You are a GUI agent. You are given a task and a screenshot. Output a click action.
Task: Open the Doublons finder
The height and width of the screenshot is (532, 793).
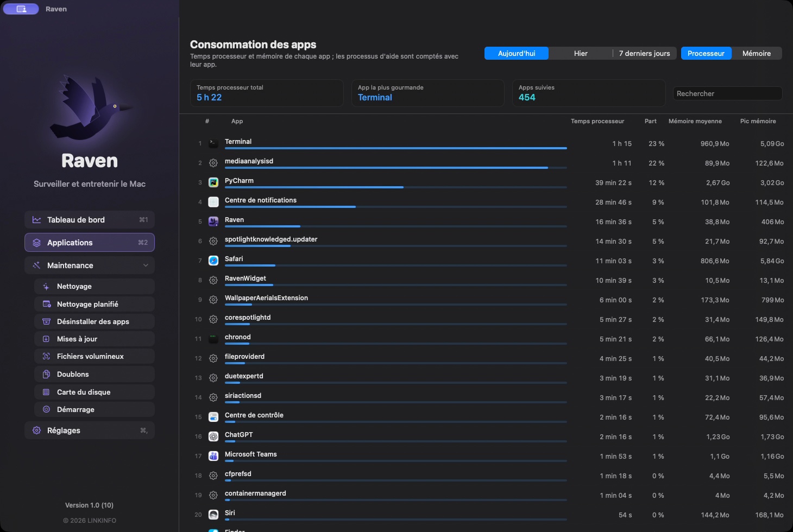tap(95, 374)
